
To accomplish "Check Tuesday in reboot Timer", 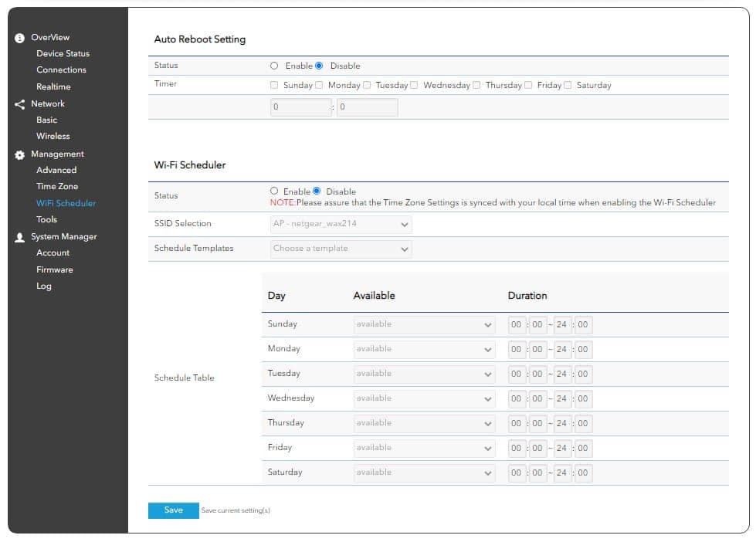I will pos(367,85).
